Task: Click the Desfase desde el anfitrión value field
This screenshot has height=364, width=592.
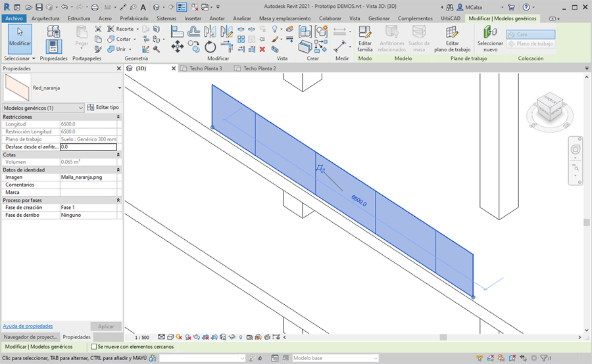Action: (88, 147)
